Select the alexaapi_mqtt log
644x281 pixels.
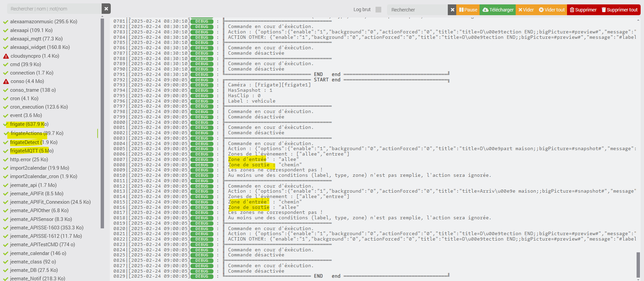coord(36,39)
